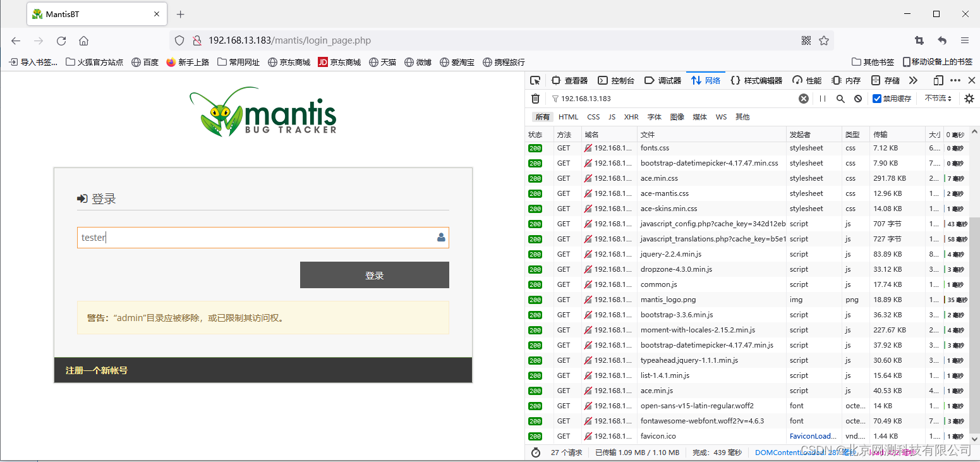Screen dimensions: 980x462
Task: Open the QR code icon in the address bar
Action: click(806, 40)
